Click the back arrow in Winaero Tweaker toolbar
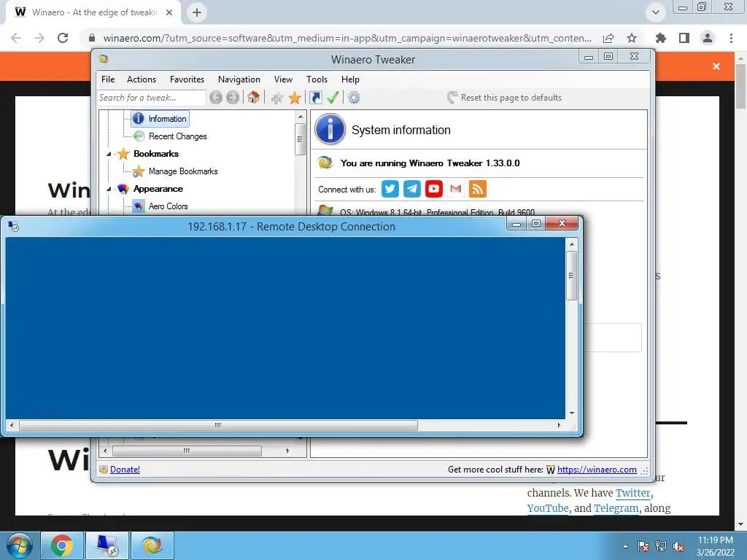The image size is (747, 560). [x=216, y=98]
